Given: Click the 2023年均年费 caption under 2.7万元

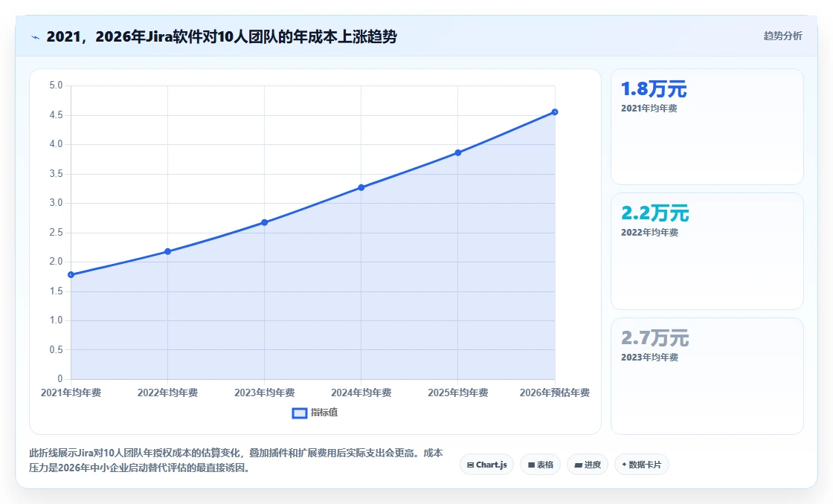Looking at the screenshot, I should pyautogui.click(x=650, y=358).
